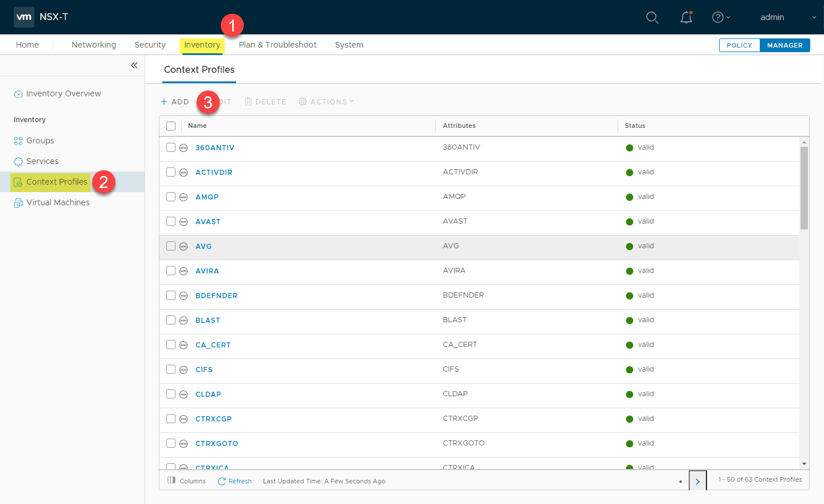This screenshot has height=504, width=824.
Task: Click the Virtual Machines sidebar icon
Action: [x=18, y=203]
